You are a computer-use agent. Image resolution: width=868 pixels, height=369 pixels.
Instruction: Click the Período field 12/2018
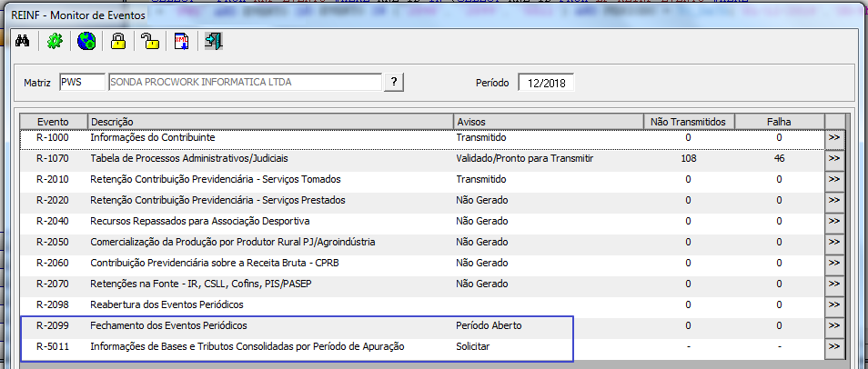click(x=547, y=83)
